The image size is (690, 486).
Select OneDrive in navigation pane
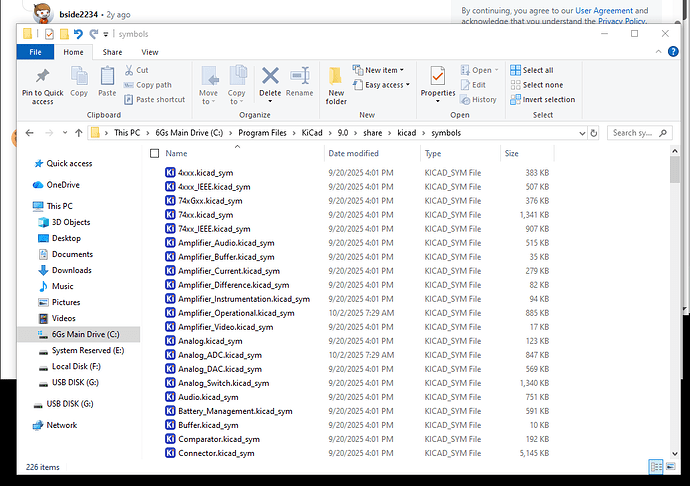[63, 185]
